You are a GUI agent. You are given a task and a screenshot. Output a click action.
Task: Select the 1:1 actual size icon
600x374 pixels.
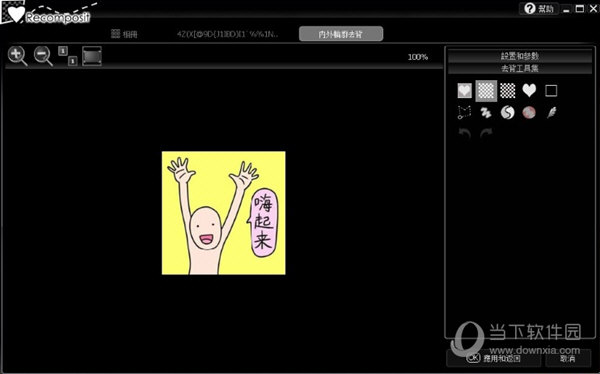(x=68, y=56)
